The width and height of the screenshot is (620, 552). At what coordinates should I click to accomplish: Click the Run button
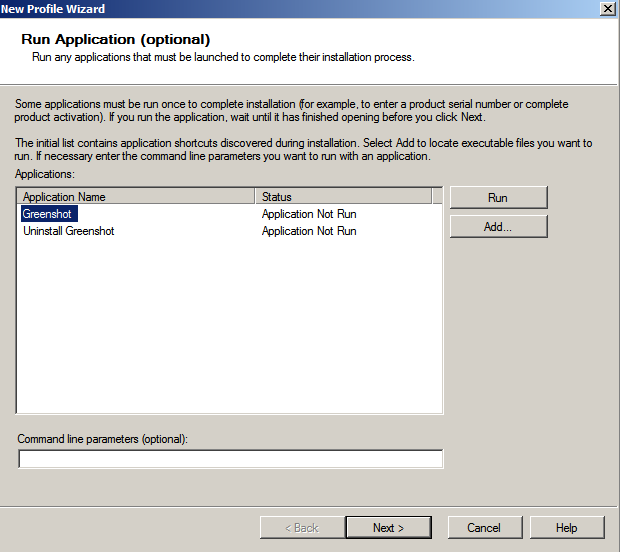pos(498,198)
